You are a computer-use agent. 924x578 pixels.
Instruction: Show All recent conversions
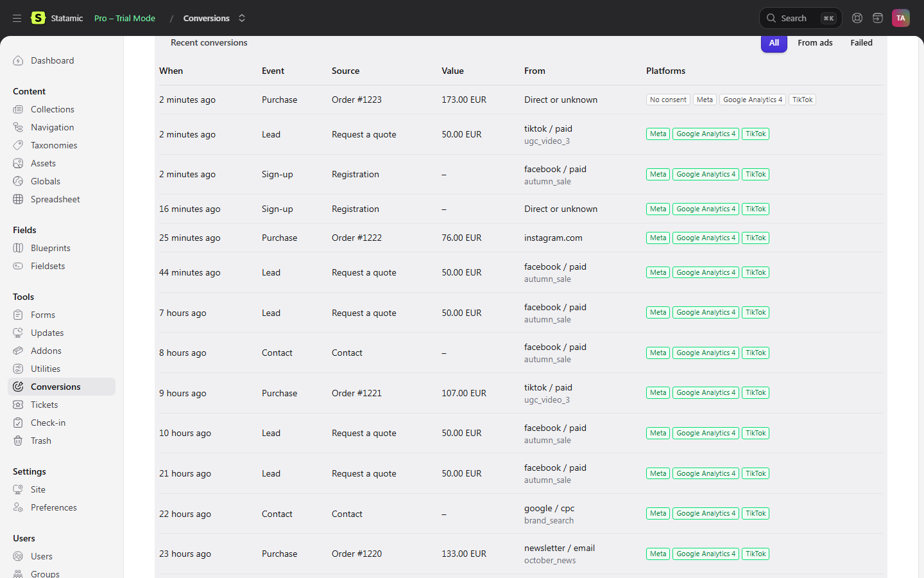pos(774,43)
